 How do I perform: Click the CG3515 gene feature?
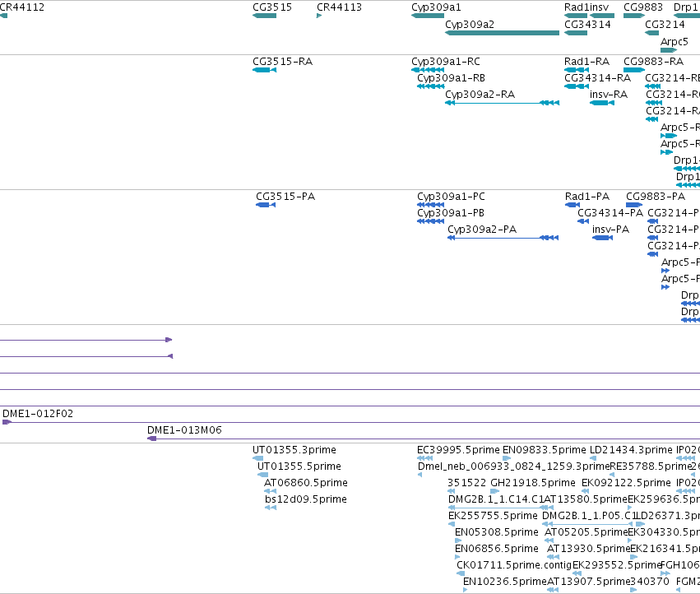tap(264, 16)
